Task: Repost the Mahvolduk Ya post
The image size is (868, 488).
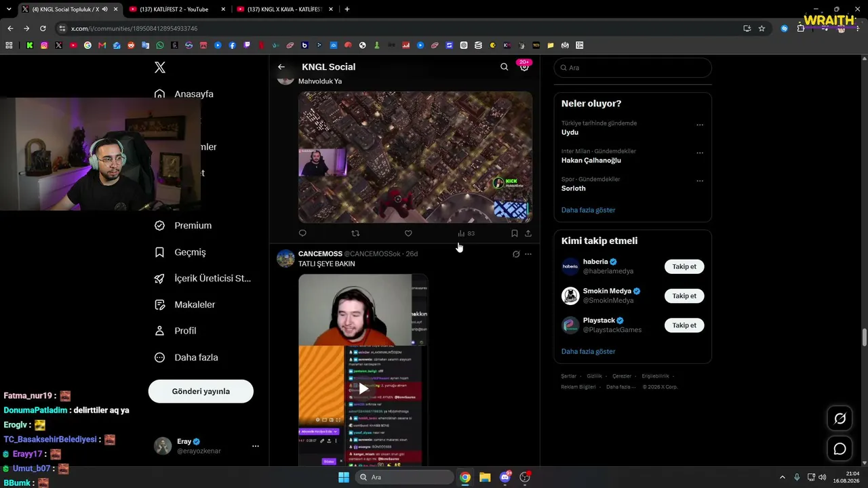Action: [355, 233]
